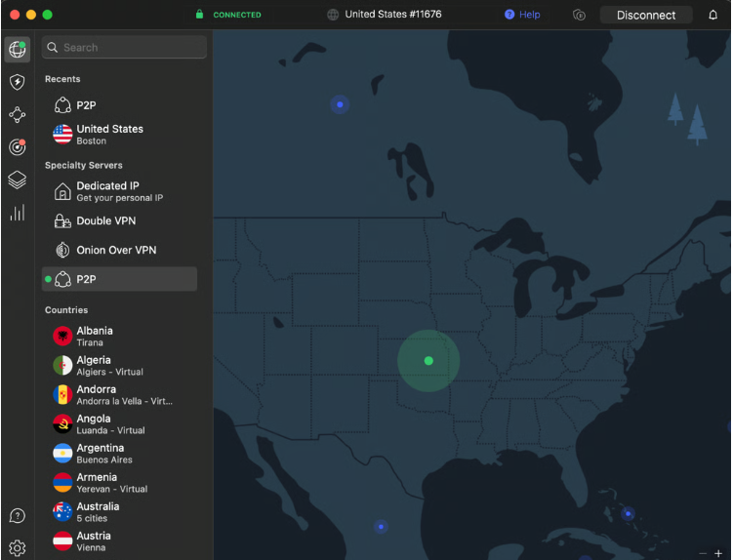Click the United States #11676 server label
This screenshot has height=560, width=733.
[x=393, y=15]
